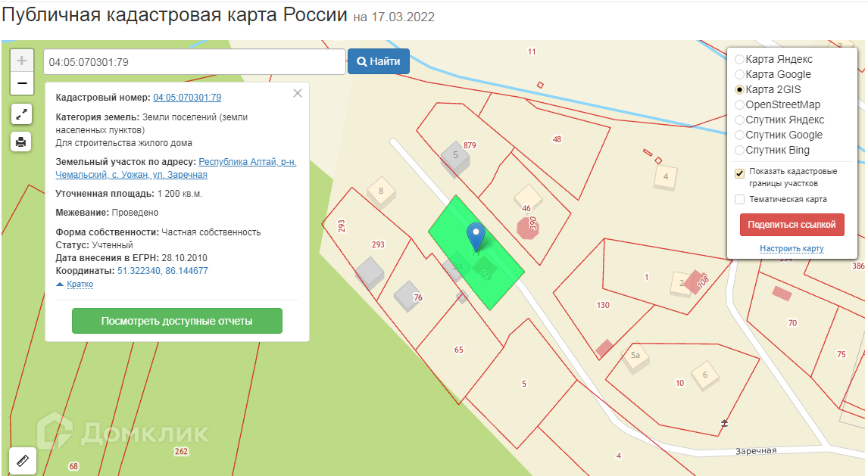Click building number 8 on map
The image size is (868, 476).
(x=381, y=191)
